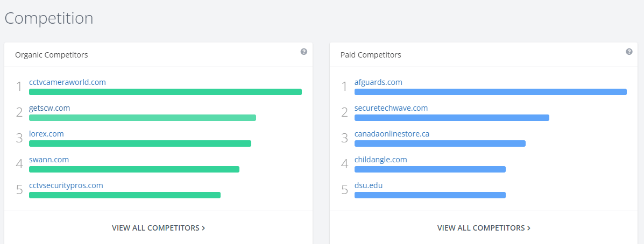Open the dsu.edu link
The image size is (644, 244).
369,185
